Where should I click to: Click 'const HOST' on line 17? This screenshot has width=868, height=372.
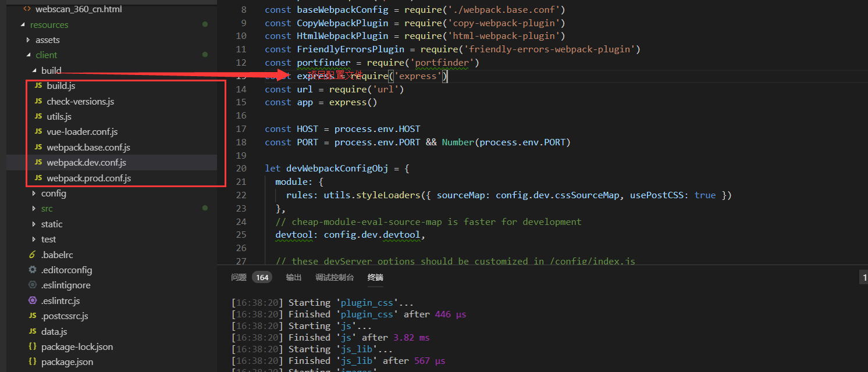291,129
